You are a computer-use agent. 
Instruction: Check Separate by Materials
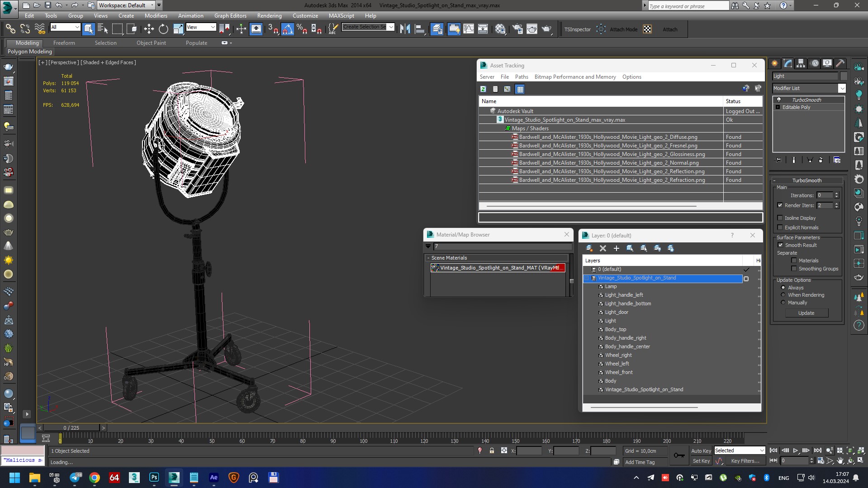click(x=794, y=261)
